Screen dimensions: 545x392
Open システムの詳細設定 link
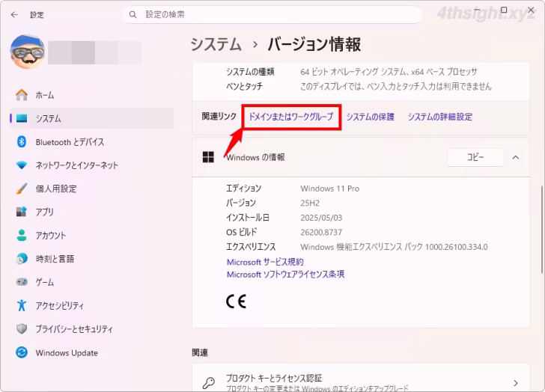click(440, 117)
